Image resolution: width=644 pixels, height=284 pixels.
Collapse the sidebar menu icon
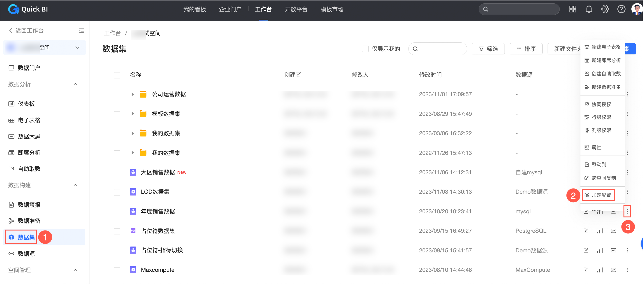pos(82,30)
